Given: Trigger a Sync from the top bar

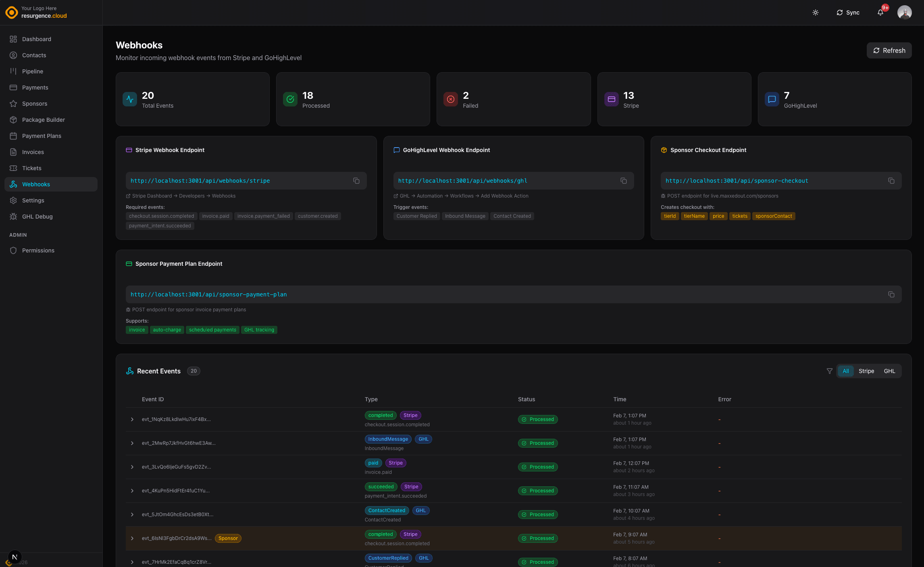Looking at the screenshot, I should 847,13.
